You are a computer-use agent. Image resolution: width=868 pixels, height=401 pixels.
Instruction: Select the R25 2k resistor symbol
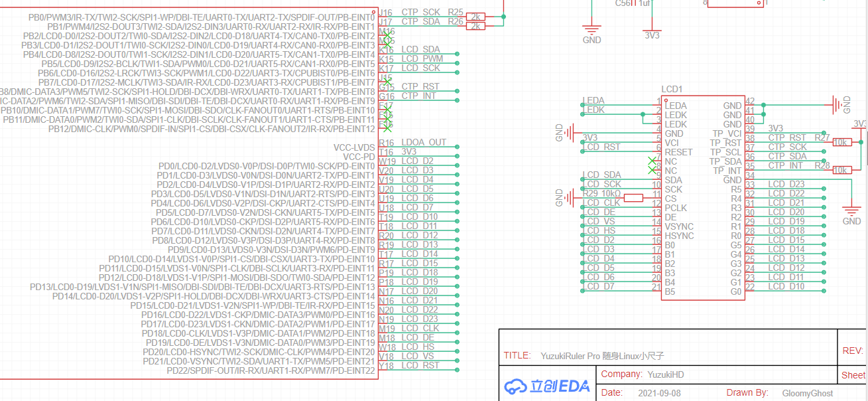tap(475, 17)
